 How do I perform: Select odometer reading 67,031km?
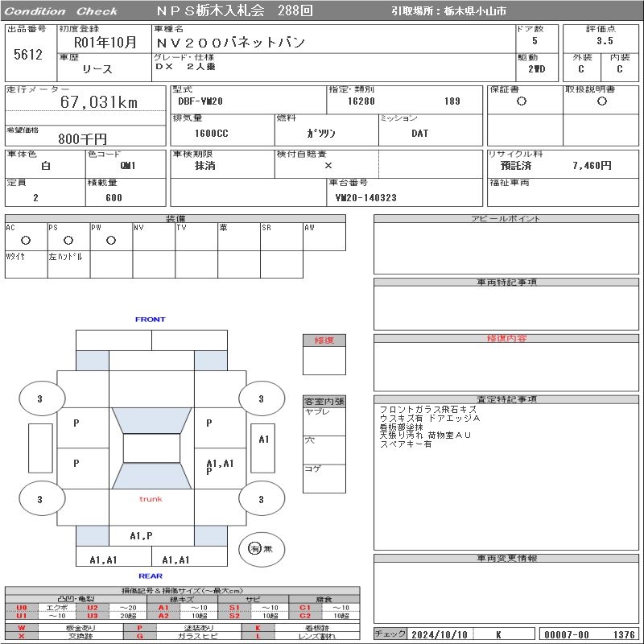pyautogui.click(x=98, y=102)
